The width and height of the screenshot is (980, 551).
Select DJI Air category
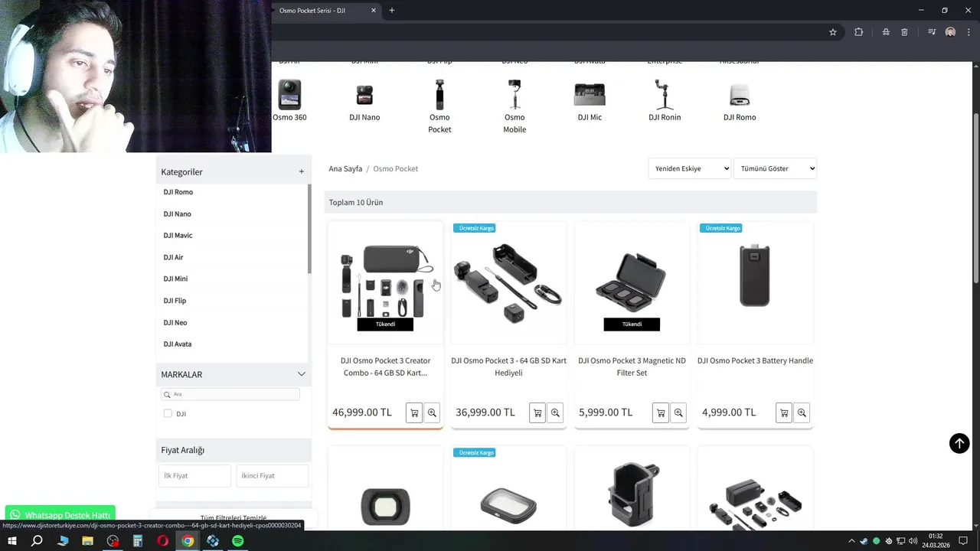point(174,257)
